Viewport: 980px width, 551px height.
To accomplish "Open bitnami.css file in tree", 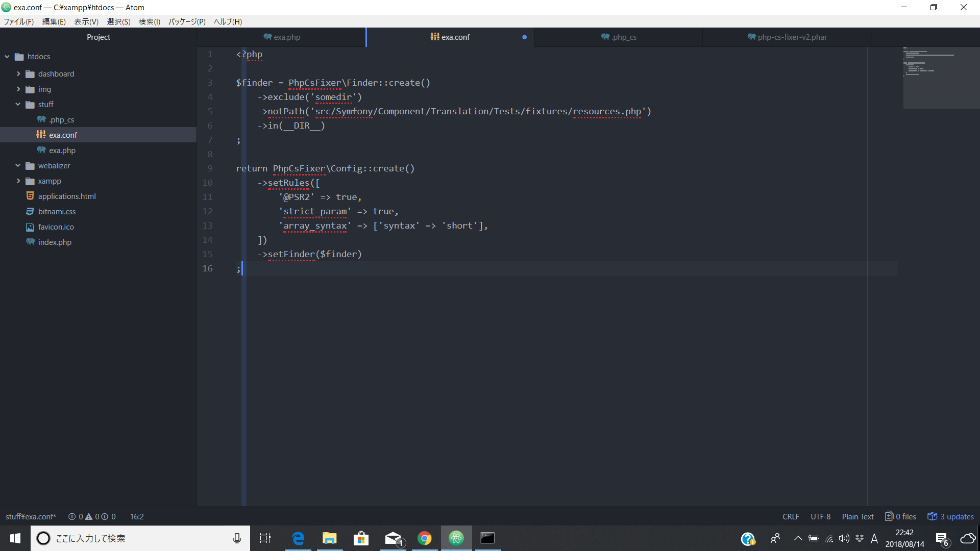I will coord(56,212).
